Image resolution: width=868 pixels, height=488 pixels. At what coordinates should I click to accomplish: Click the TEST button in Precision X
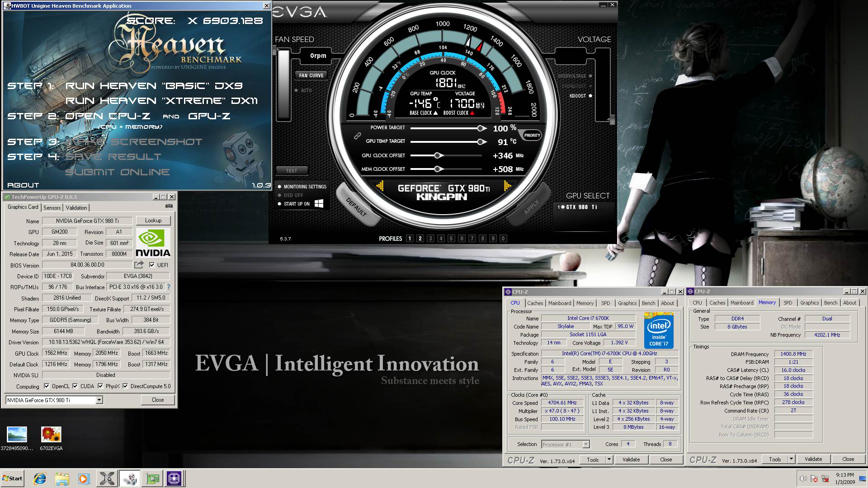tap(292, 171)
